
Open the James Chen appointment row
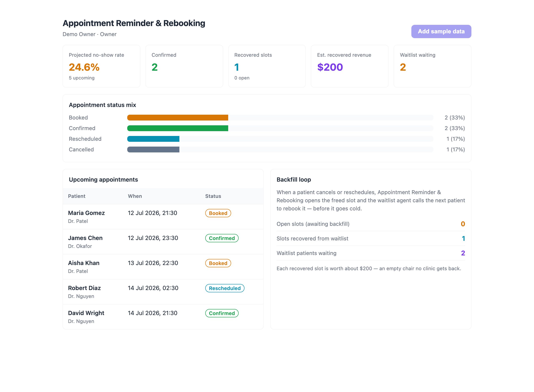[x=163, y=241]
